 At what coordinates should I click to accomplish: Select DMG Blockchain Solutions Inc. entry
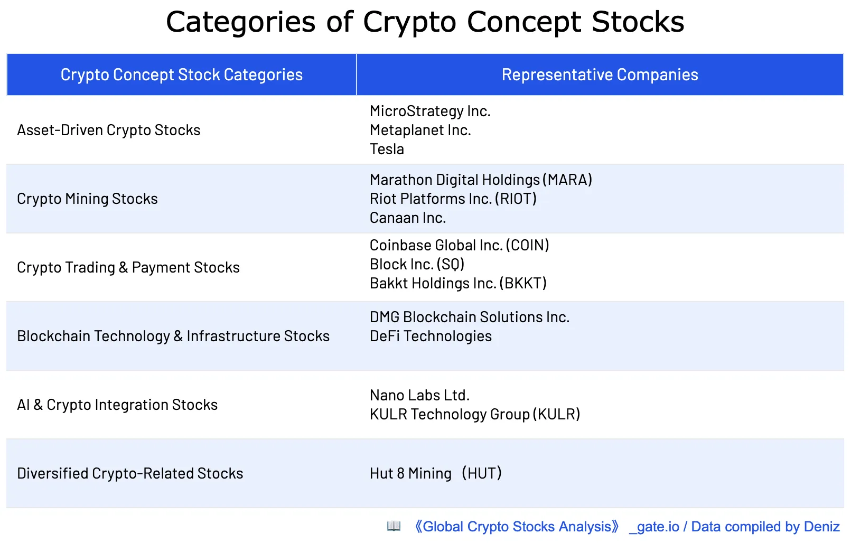pos(469,317)
